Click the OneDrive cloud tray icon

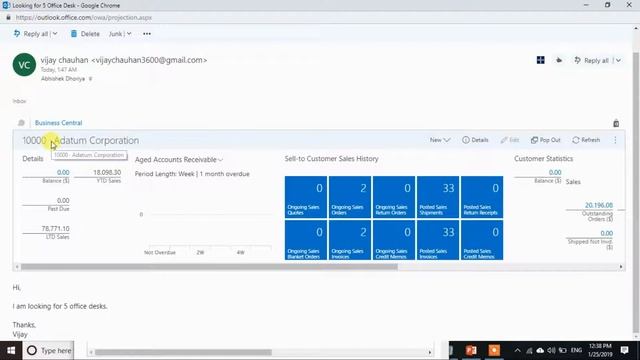[x=540, y=350]
